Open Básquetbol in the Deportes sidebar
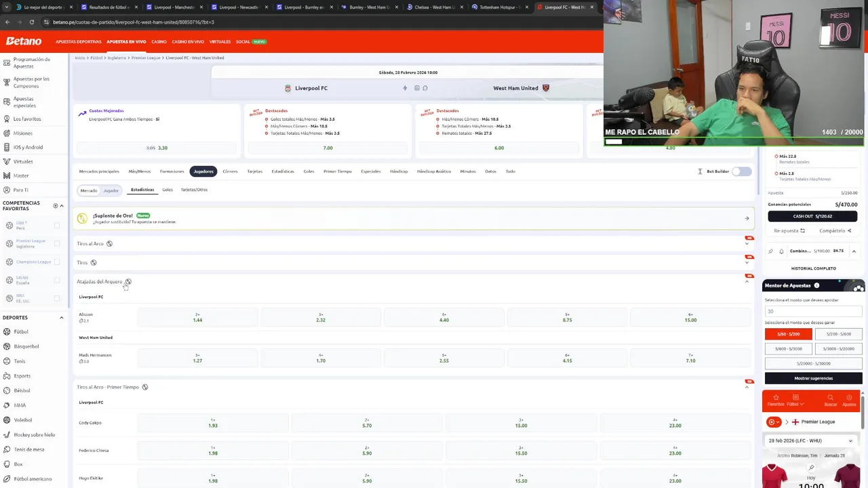Viewport: 868px width, 488px height. coord(26,346)
